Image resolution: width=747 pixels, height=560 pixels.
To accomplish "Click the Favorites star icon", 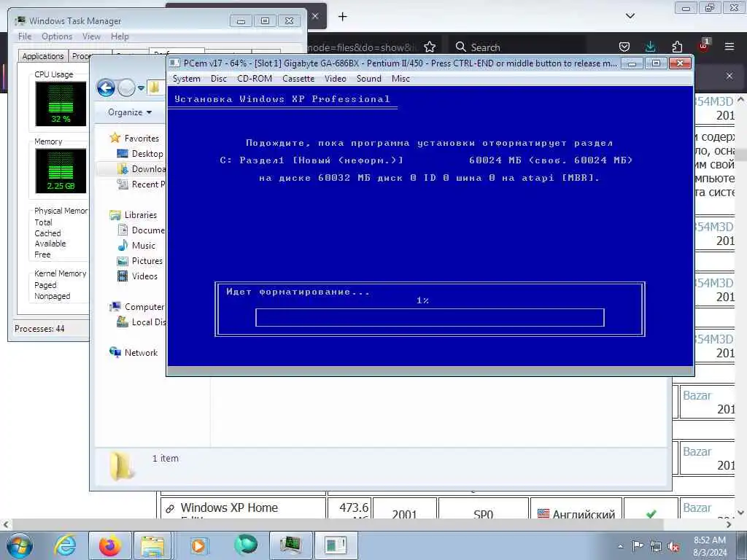I will pos(115,138).
